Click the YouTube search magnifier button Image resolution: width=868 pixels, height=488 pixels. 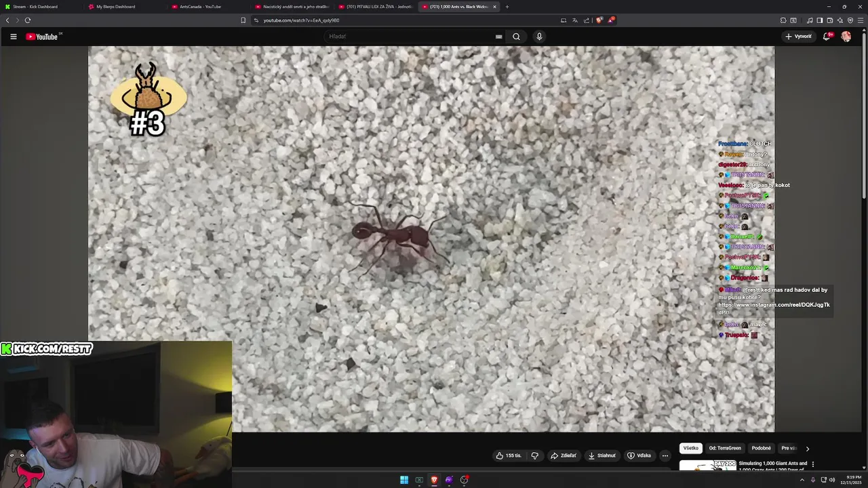(516, 37)
